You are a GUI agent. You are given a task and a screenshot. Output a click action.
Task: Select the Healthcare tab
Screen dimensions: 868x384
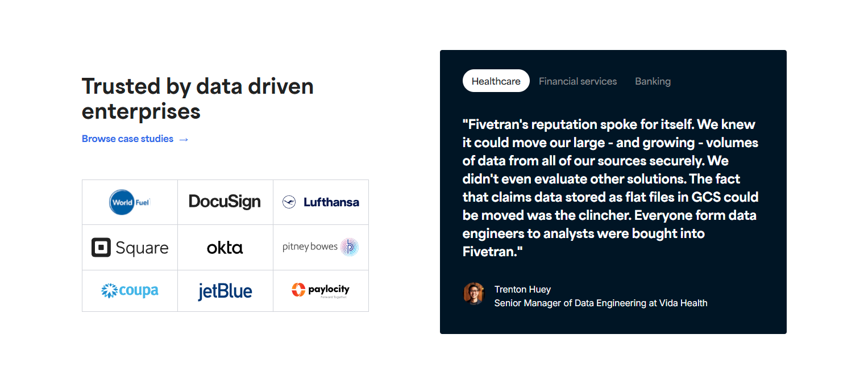[x=496, y=81]
